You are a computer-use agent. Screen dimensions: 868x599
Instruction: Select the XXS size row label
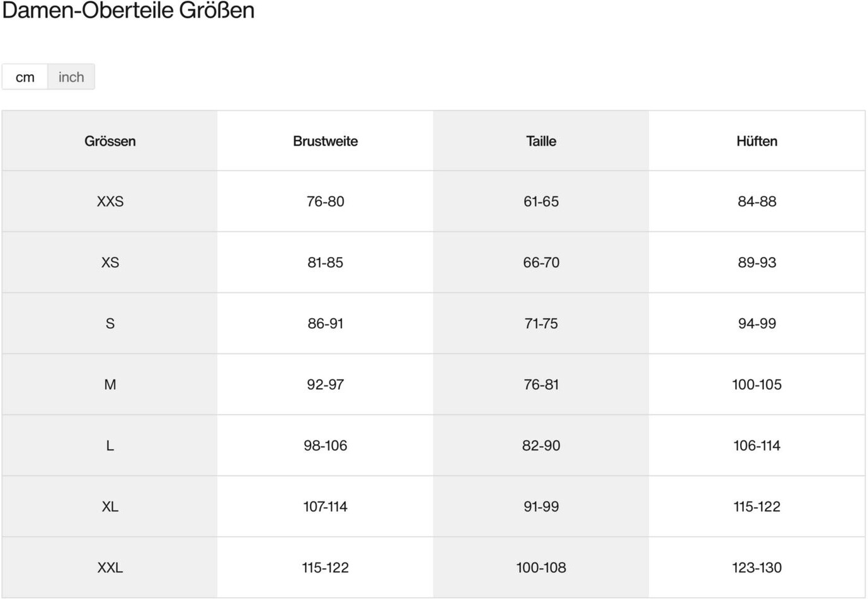[110, 202]
